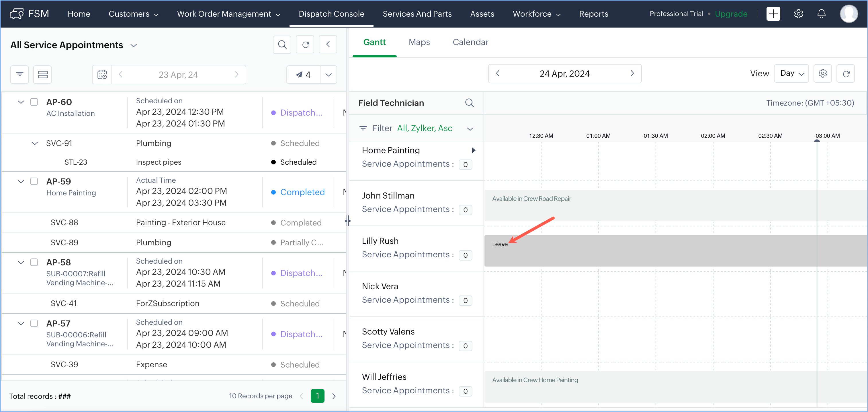Select the AP-60 checkbox

tap(34, 102)
